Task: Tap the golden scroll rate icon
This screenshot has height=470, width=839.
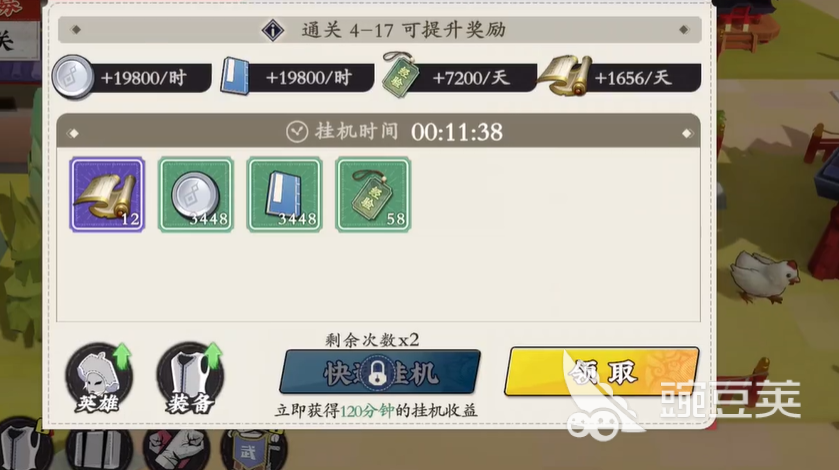Action: pos(565,75)
